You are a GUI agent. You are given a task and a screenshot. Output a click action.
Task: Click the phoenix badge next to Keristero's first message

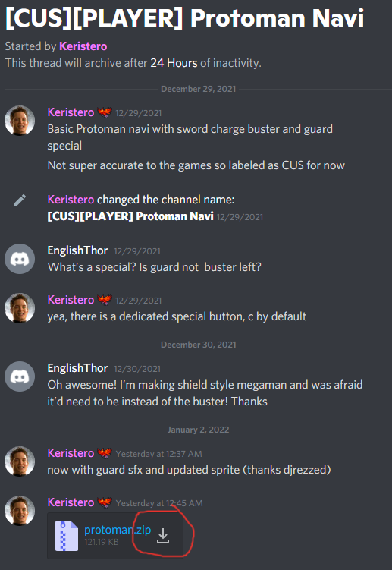[x=105, y=112]
